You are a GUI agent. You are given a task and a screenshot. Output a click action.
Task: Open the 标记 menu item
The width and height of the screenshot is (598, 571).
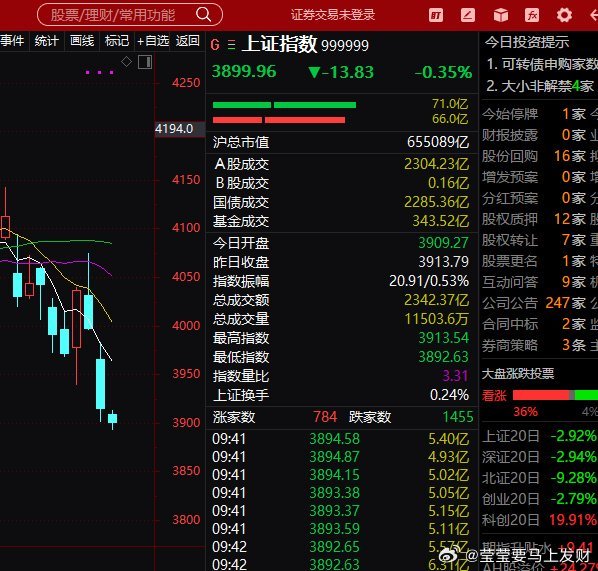click(x=117, y=40)
